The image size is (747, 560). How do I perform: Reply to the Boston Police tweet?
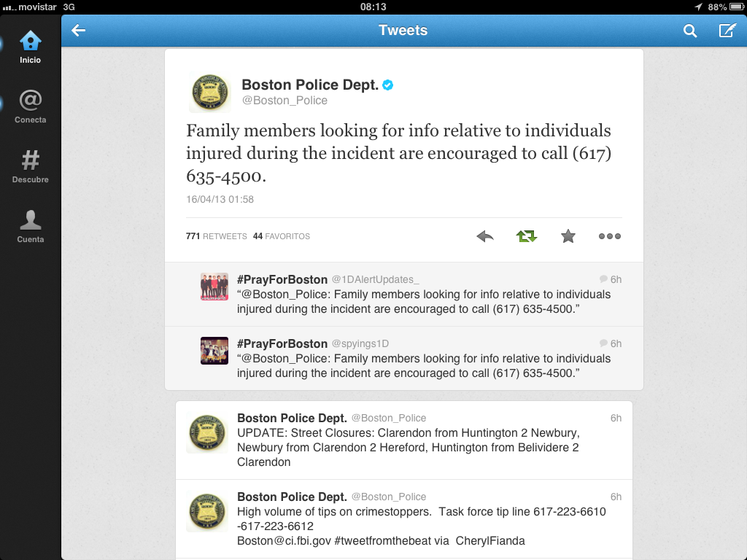click(485, 236)
